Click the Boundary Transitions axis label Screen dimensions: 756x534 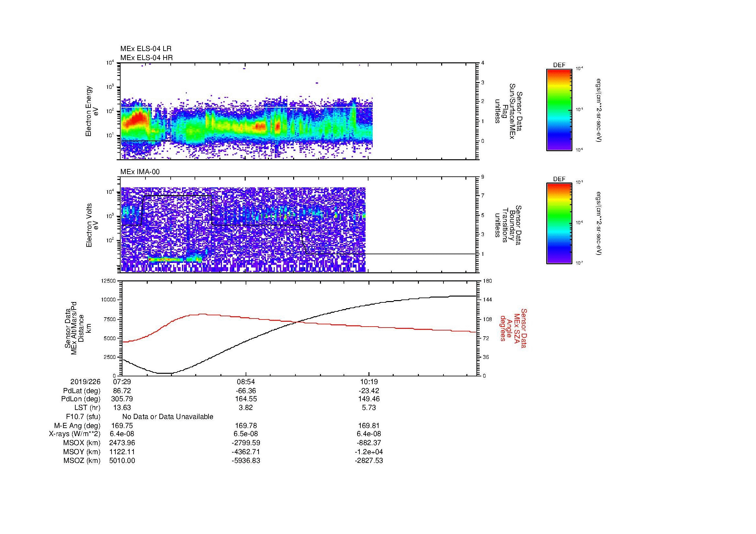pos(508,225)
